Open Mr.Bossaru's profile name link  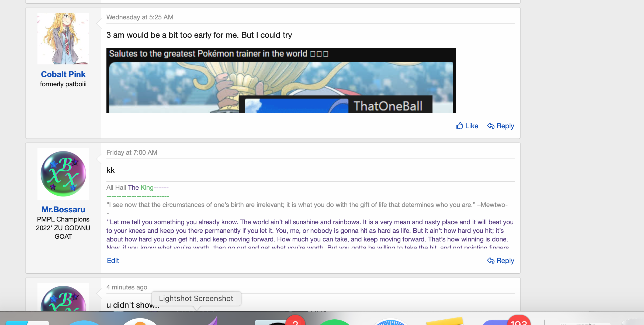(63, 209)
